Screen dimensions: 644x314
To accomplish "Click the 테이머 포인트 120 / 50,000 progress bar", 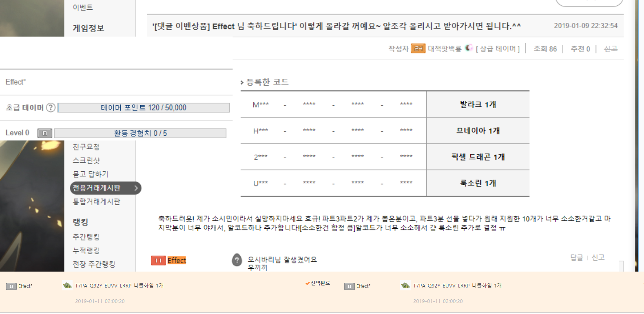I will pos(144,108).
